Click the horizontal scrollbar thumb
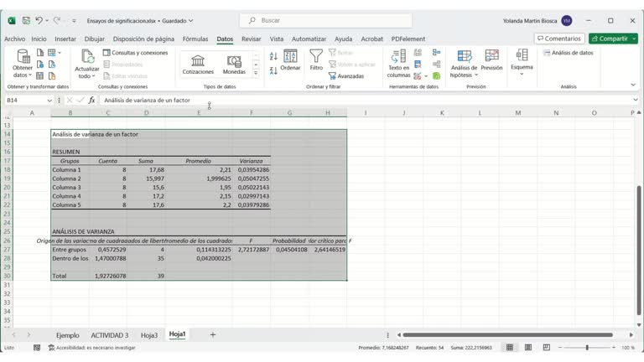644x362 pixels. click(507, 335)
